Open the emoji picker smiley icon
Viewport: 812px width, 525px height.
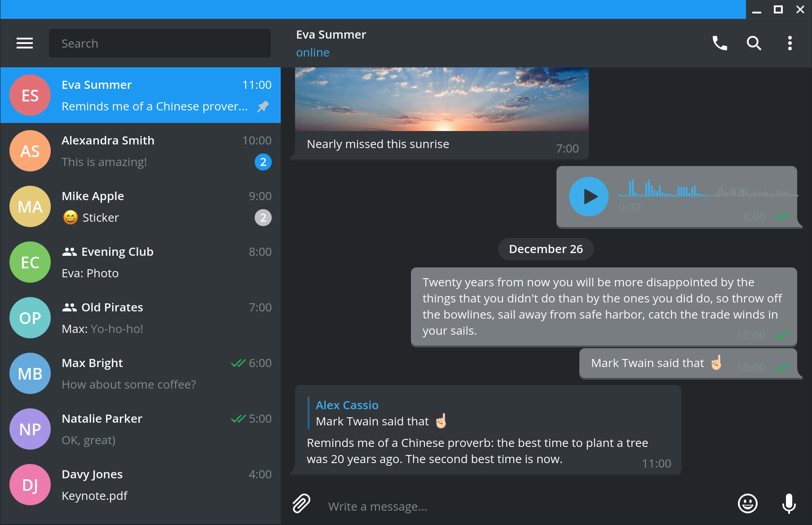pos(748,503)
